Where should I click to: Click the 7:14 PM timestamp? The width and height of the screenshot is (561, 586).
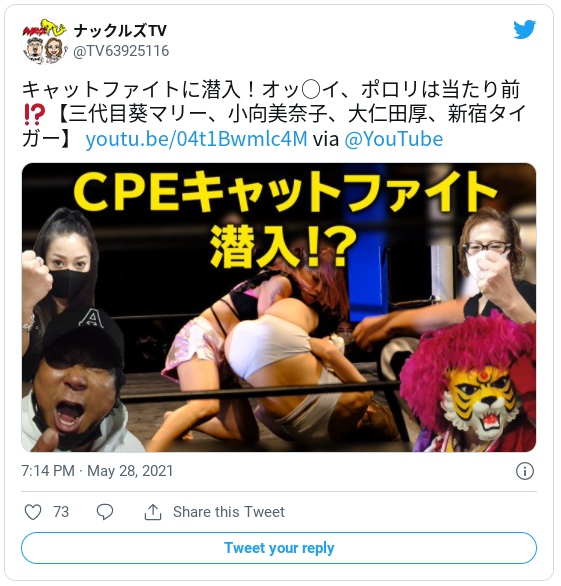pyautogui.click(x=48, y=471)
